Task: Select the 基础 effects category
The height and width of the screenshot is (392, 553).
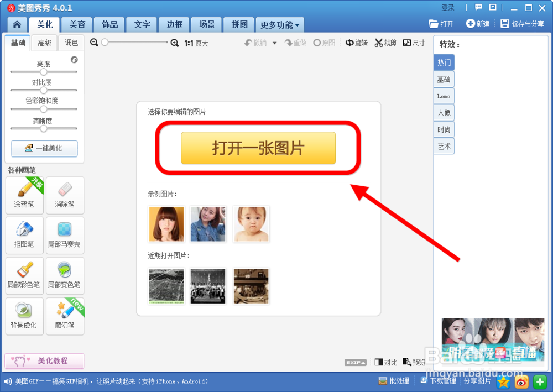Action: pos(444,79)
